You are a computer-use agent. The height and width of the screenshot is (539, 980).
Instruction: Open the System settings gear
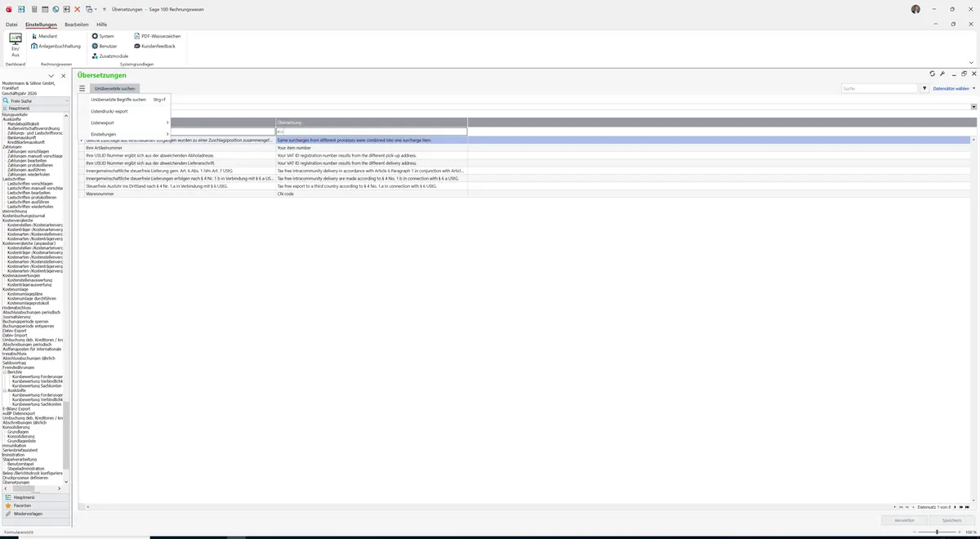click(x=103, y=37)
